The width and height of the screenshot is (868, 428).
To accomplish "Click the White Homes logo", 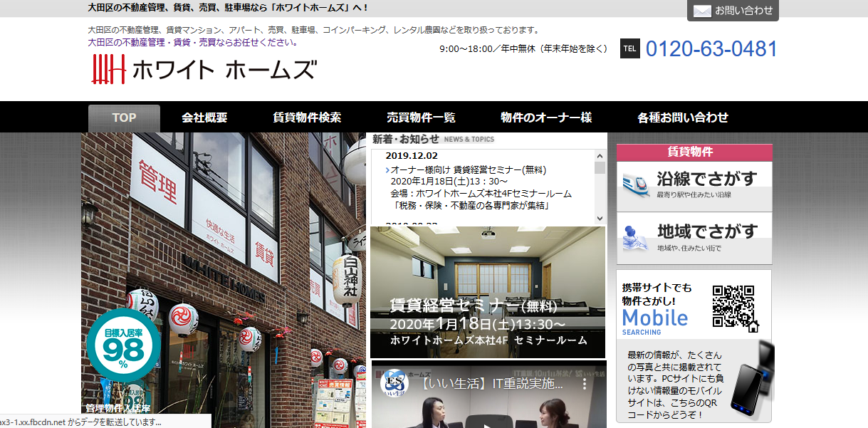I will (204, 70).
